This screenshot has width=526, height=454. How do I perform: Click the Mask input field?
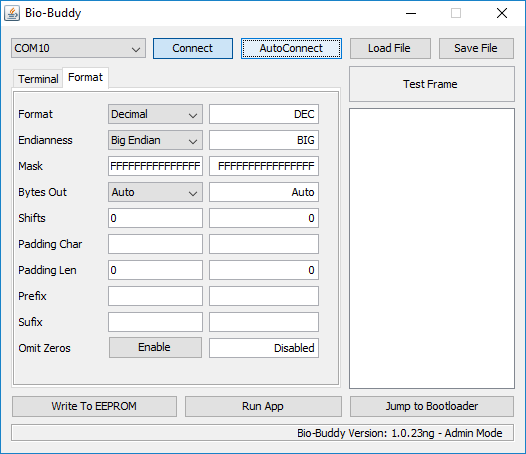[155, 166]
